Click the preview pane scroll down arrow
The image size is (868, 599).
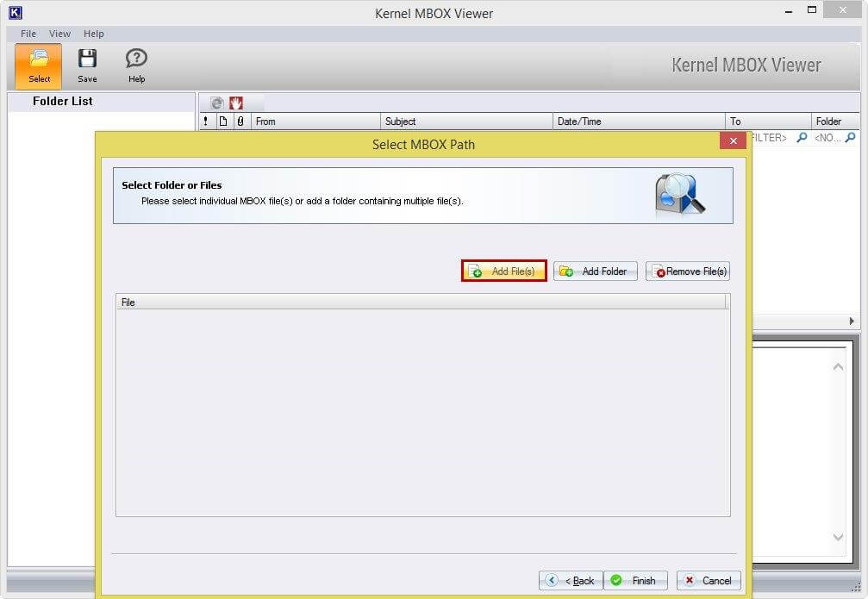click(x=838, y=536)
